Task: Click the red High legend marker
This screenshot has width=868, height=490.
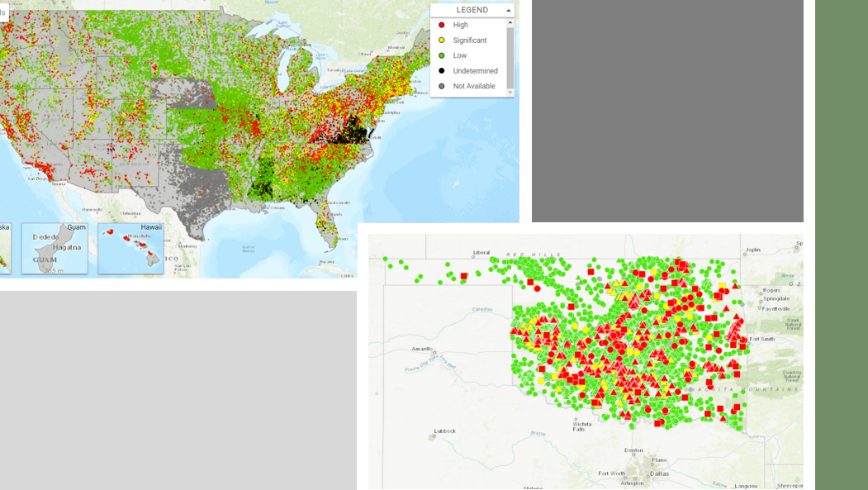Action: point(442,25)
